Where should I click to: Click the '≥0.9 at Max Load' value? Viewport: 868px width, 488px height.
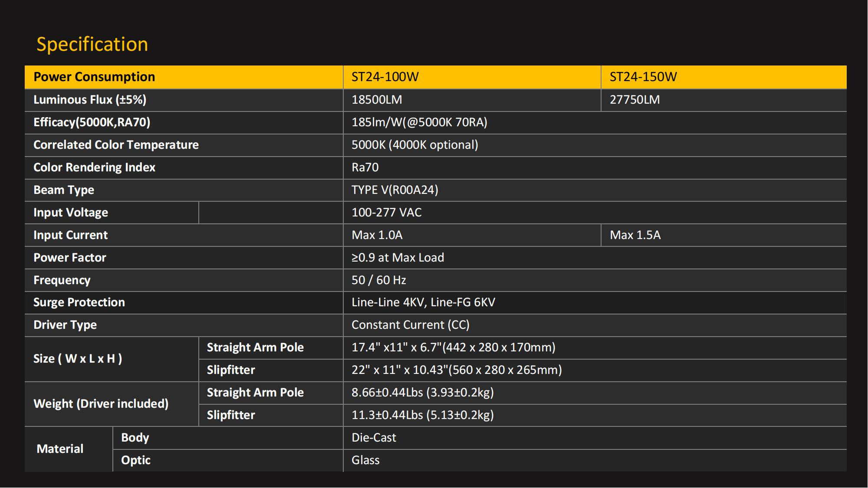[398, 258]
